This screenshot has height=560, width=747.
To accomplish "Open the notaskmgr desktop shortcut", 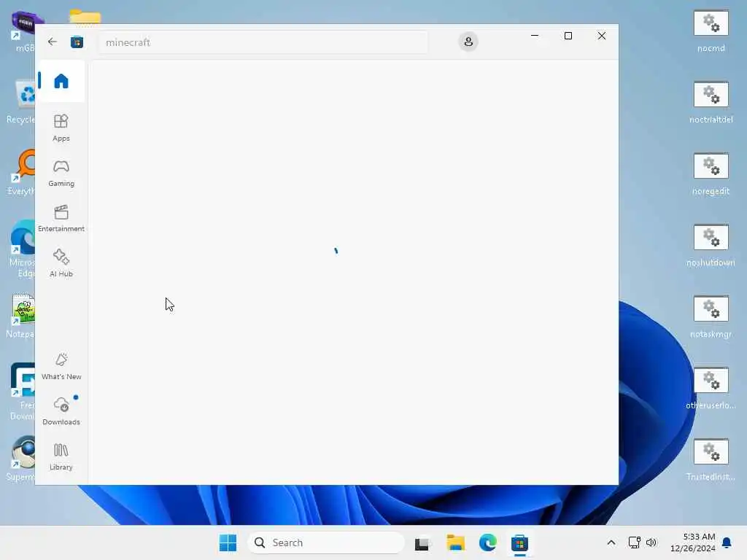I will pyautogui.click(x=711, y=316).
